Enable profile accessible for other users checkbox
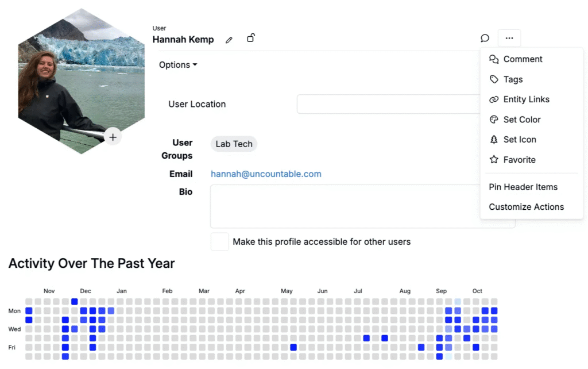This screenshot has height=369, width=588. pyautogui.click(x=219, y=241)
